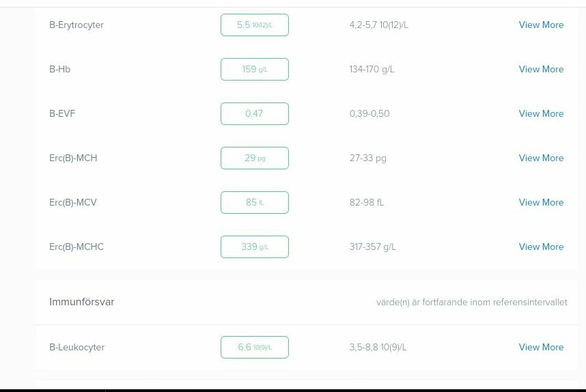The width and height of the screenshot is (586, 392).
Task: Select the MCHC result 339 g/L
Action: [254, 247]
